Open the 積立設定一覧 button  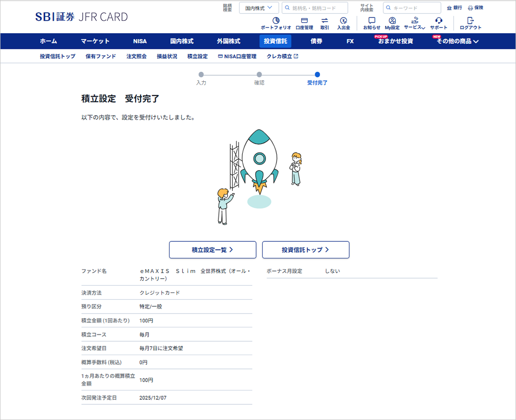(x=213, y=250)
